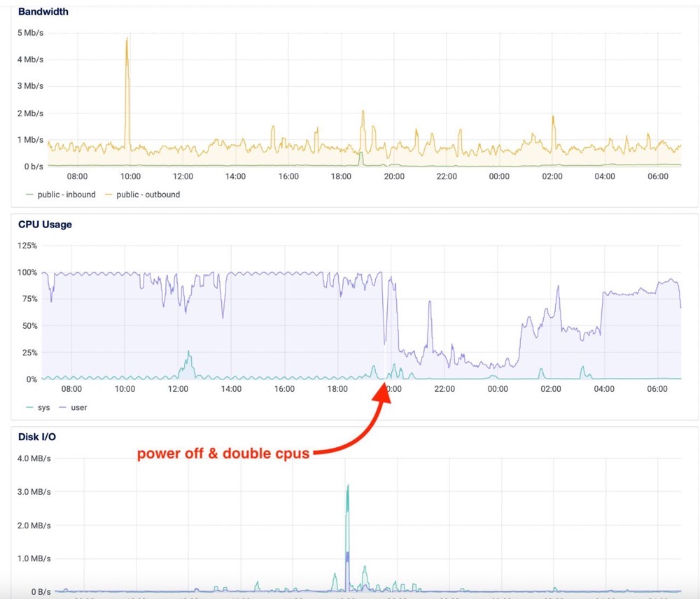Select the Bandwidth panel title

tap(43, 12)
